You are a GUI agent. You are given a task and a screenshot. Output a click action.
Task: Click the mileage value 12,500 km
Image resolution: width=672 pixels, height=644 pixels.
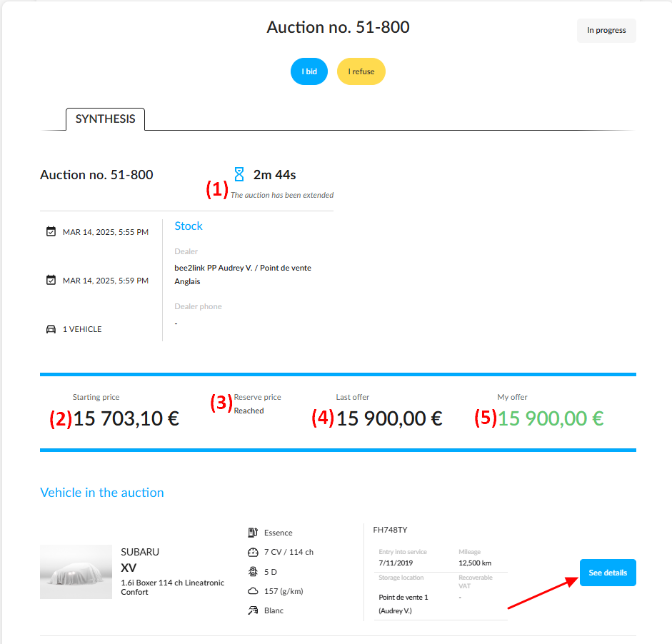coord(475,563)
